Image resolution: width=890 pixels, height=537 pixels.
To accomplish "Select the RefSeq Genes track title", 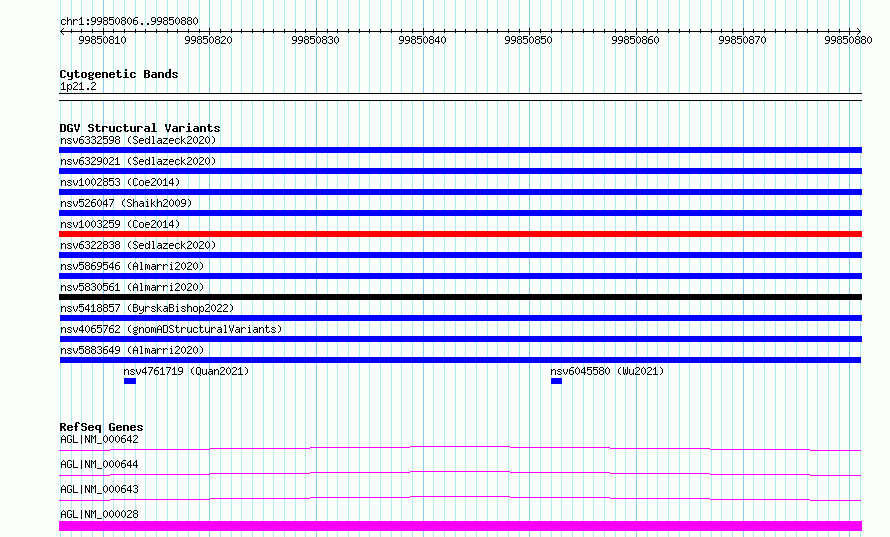I will 102,427.
